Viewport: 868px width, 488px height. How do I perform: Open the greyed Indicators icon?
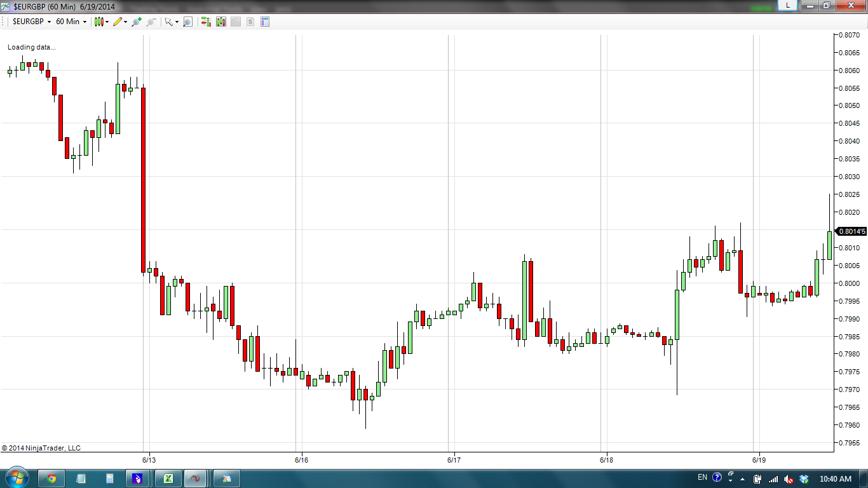pos(236,22)
